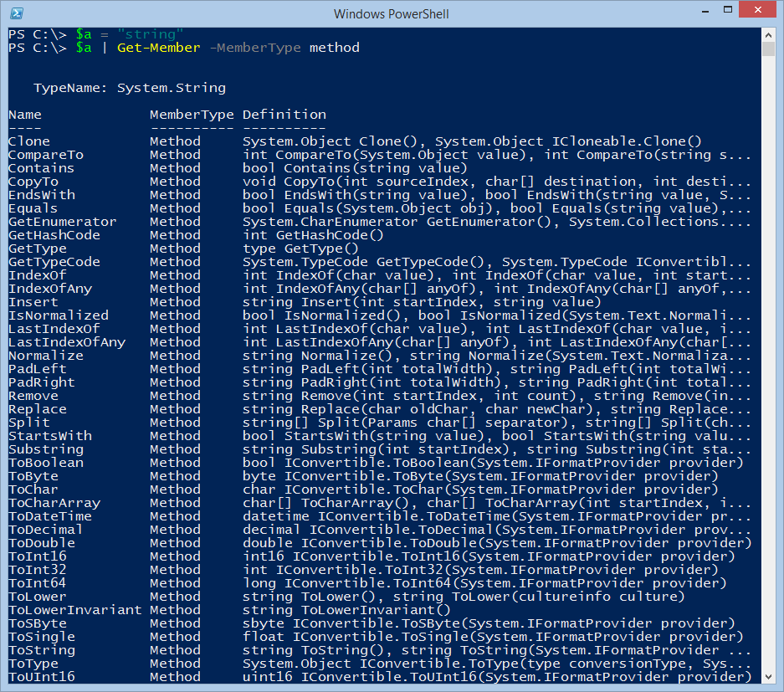Click the scrollbar up arrow
784x692 pixels.
pos(768,35)
